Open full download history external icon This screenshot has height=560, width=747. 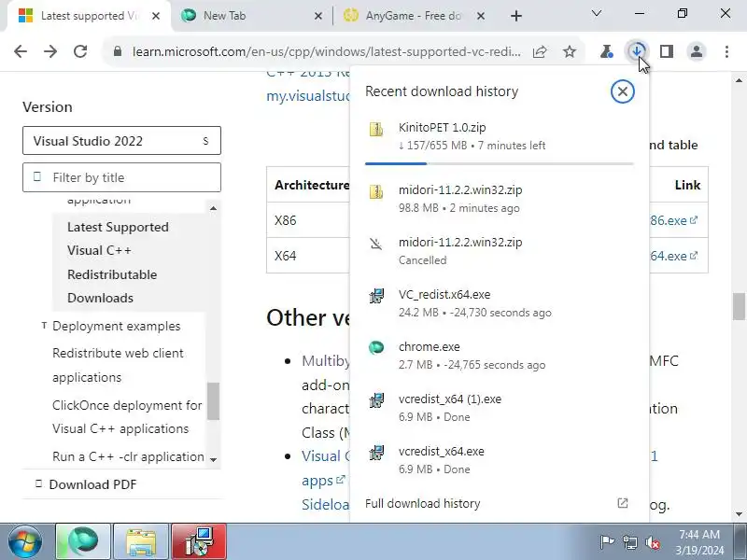click(622, 503)
